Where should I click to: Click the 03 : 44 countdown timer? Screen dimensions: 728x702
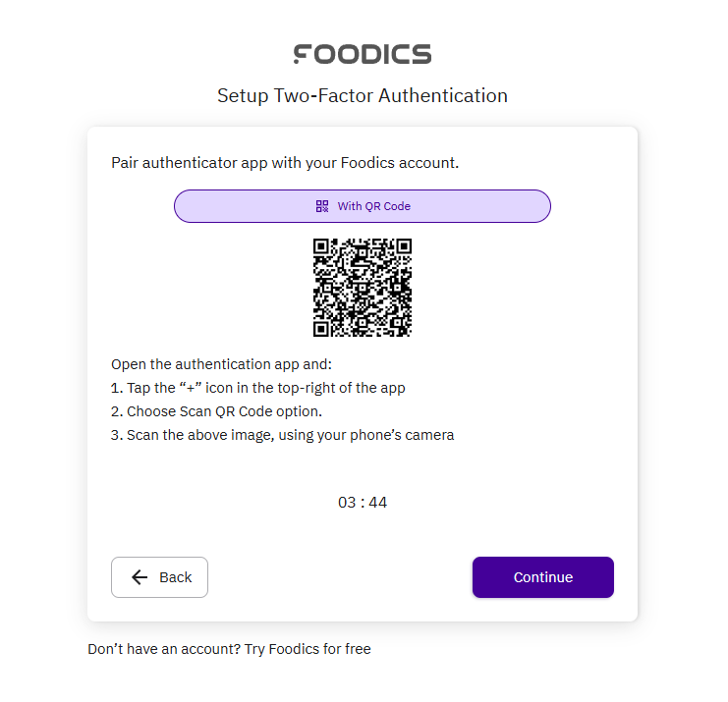363,503
